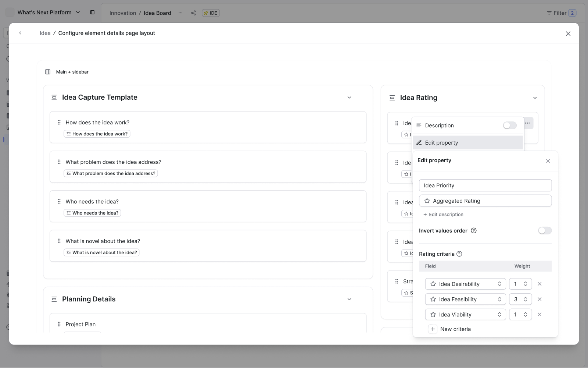Click the section icon next to Idea Capture Template
The width and height of the screenshot is (588, 368).
coord(54,98)
